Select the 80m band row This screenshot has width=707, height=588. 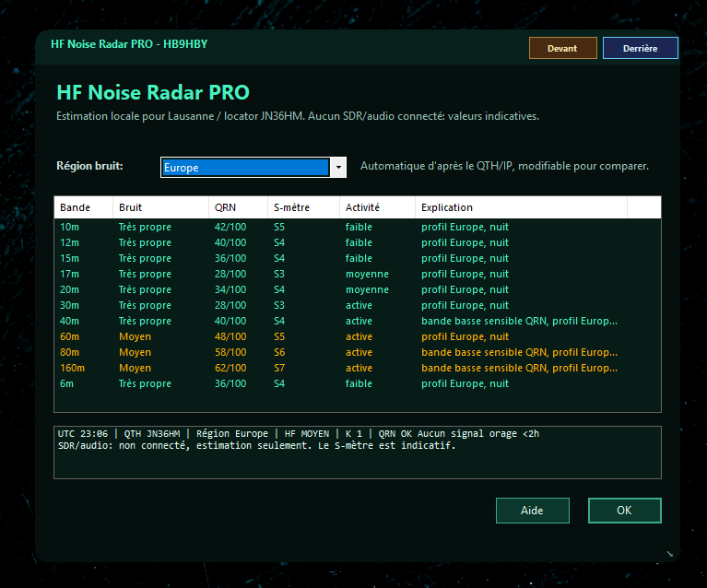click(x=358, y=352)
